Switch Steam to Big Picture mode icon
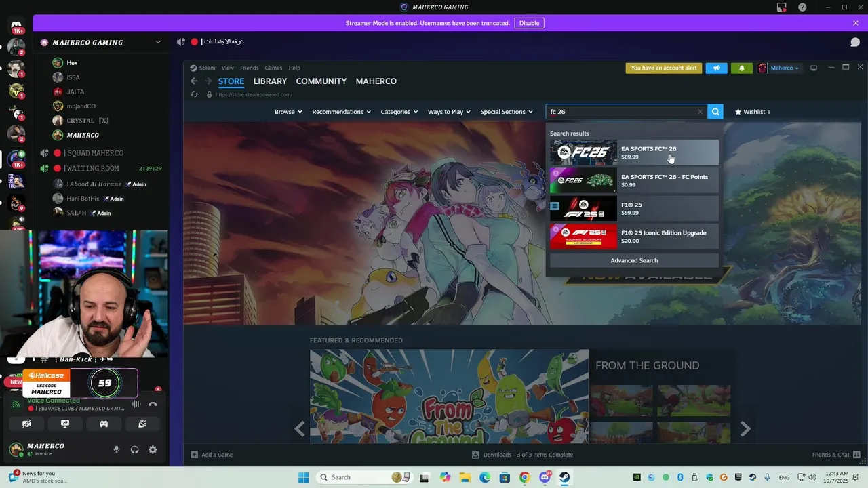Image resolution: width=868 pixels, height=488 pixels. [814, 68]
